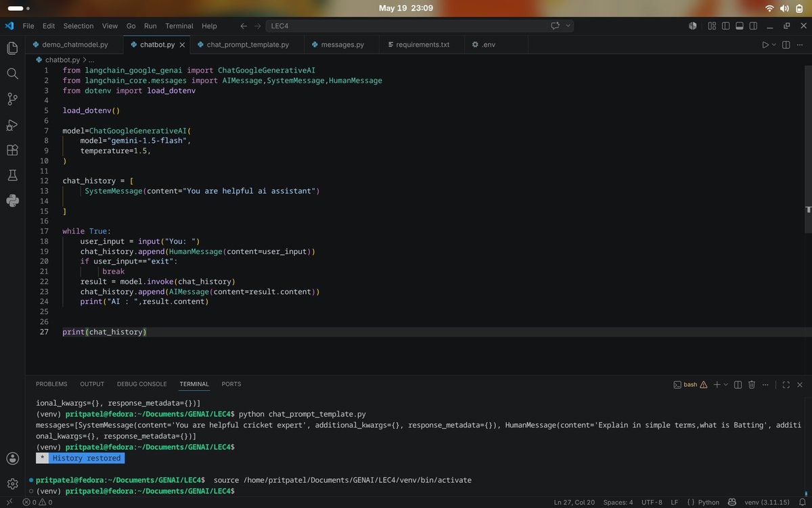This screenshot has width=812, height=508.
Task: Open the Manage gear menu
Action: (x=12, y=484)
